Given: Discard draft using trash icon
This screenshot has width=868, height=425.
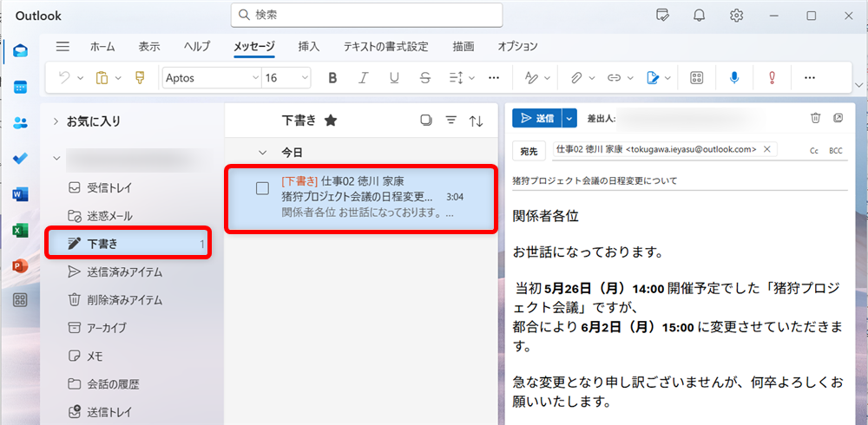Looking at the screenshot, I should tap(815, 118).
